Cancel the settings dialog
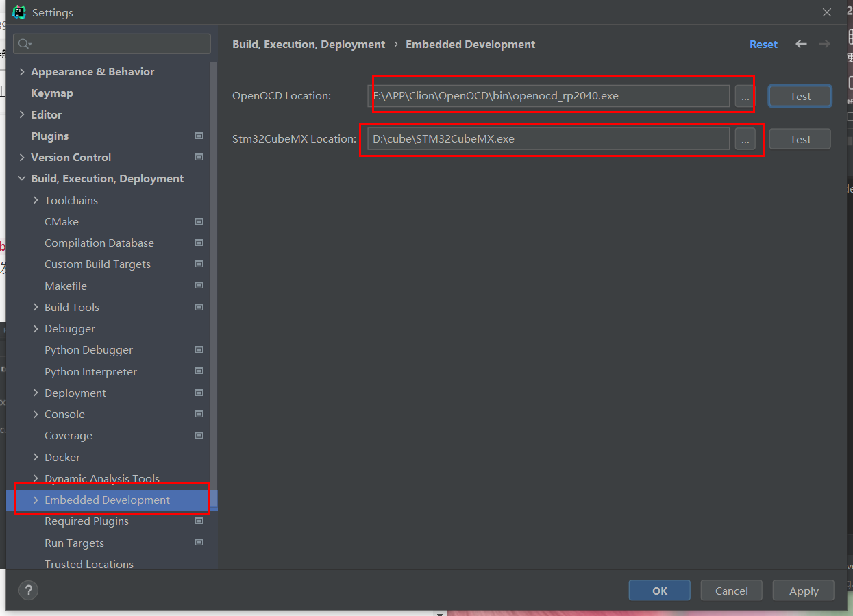The height and width of the screenshot is (616, 853). click(732, 591)
